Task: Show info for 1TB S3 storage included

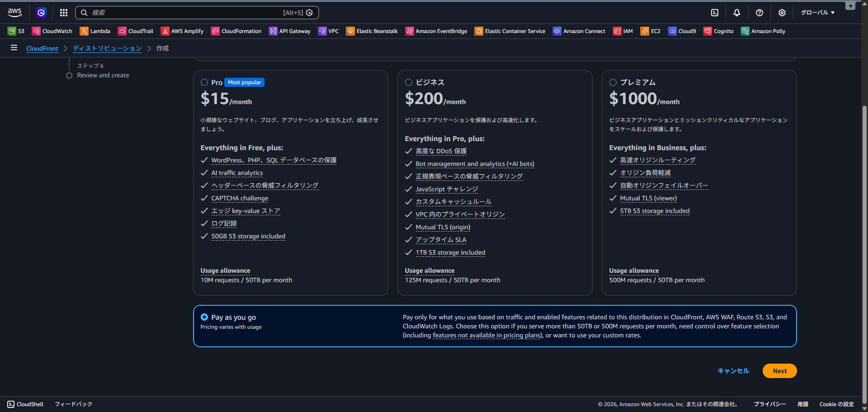Action: pos(450,252)
